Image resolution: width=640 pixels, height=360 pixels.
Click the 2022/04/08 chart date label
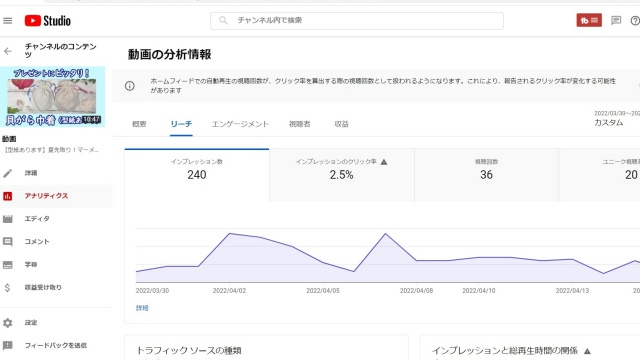[416, 291]
